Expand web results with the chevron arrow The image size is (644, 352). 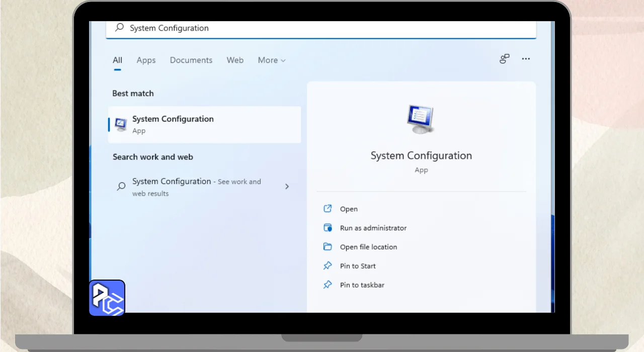(x=287, y=187)
